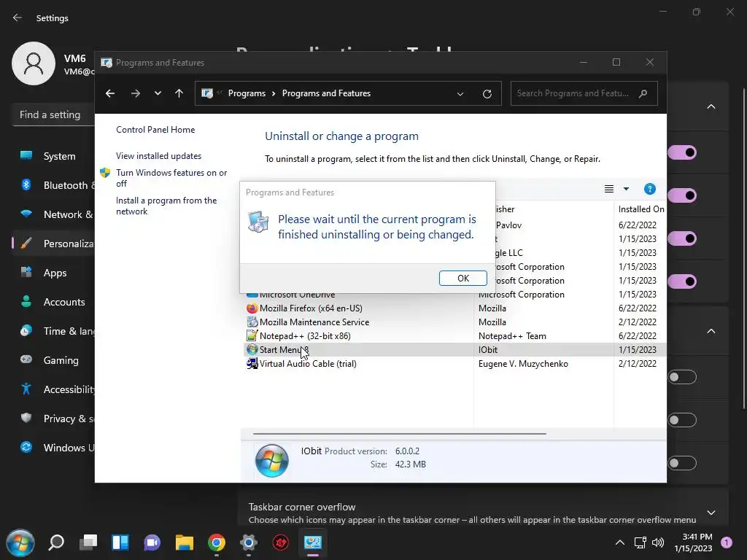The width and height of the screenshot is (747, 560).
Task: Select Programs breadcrumb in address bar
Action: click(x=247, y=93)
